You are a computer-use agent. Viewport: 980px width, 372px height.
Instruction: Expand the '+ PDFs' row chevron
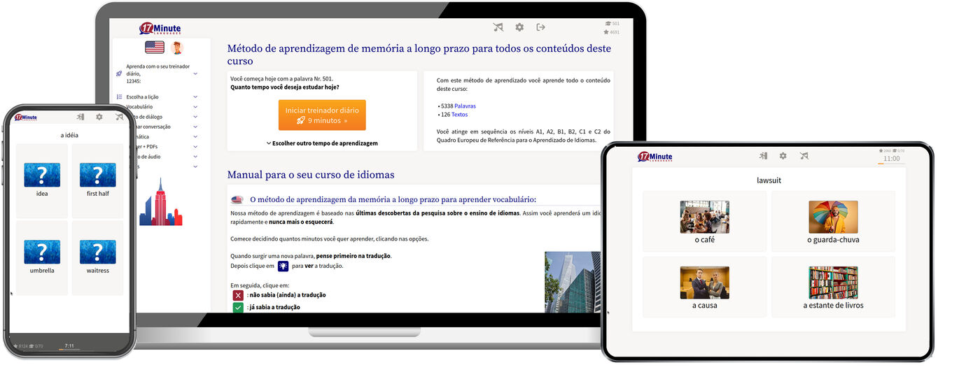[195, 147]
